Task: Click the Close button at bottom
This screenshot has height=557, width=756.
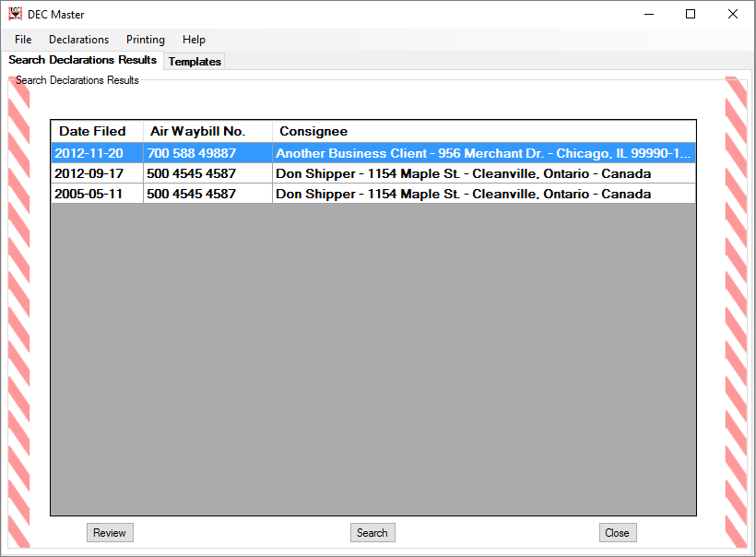Action: tap(618, 532)
